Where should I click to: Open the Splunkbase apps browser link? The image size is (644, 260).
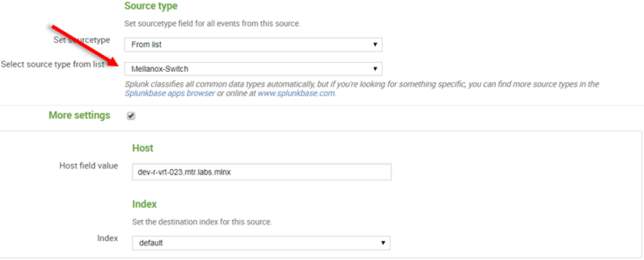tap(170, 94)
